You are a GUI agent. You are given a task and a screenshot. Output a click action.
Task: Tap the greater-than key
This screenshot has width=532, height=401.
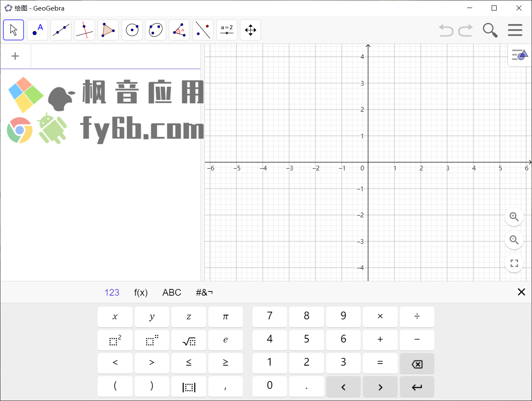tap(152, 363)
